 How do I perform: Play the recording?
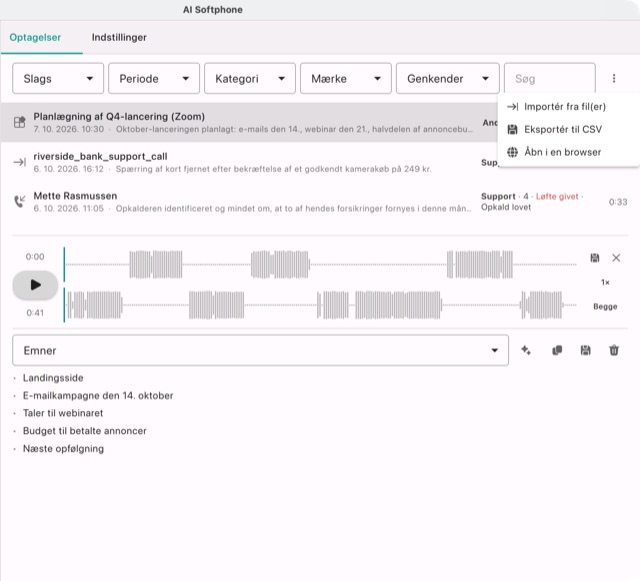click(36, 285)
